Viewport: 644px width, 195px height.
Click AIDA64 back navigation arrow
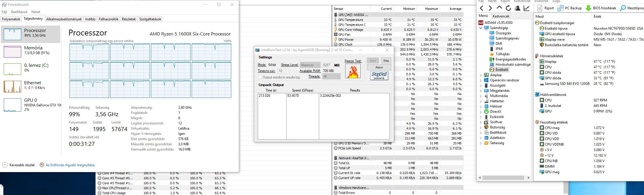coord(482,8)
